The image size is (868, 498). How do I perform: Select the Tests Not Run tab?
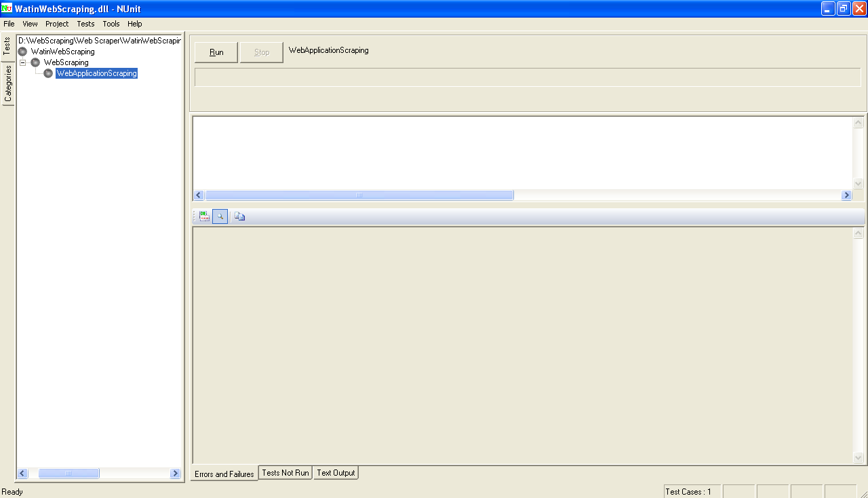point(285,473)
